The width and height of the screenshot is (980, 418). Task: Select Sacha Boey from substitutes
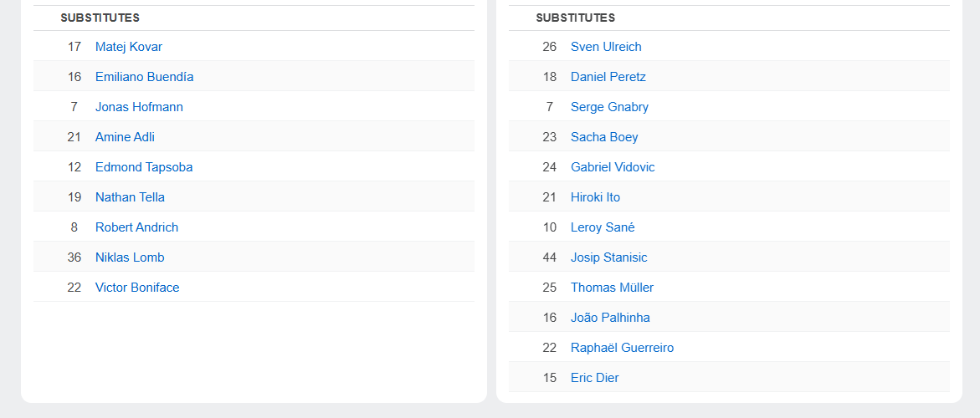[604, 137]
